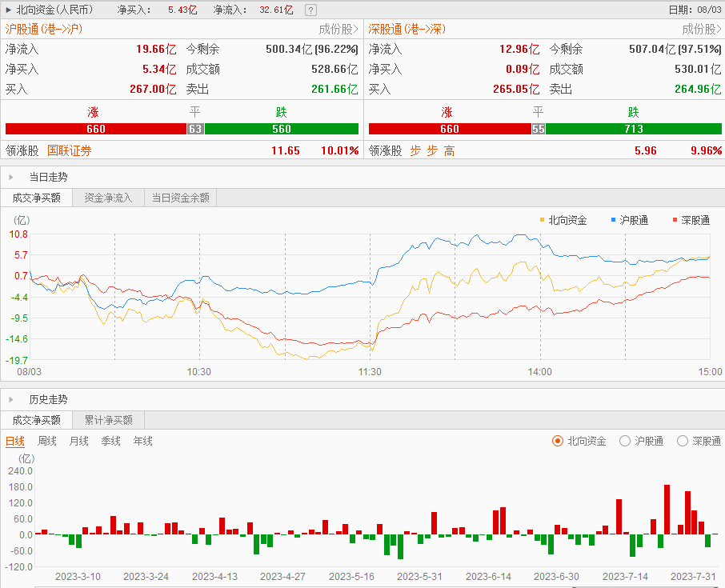This screenshot has height=588, width=725.
Task: Click the red 660 rising bar in 沪股通
Action: pyautogui.click(x=96, y=129)
